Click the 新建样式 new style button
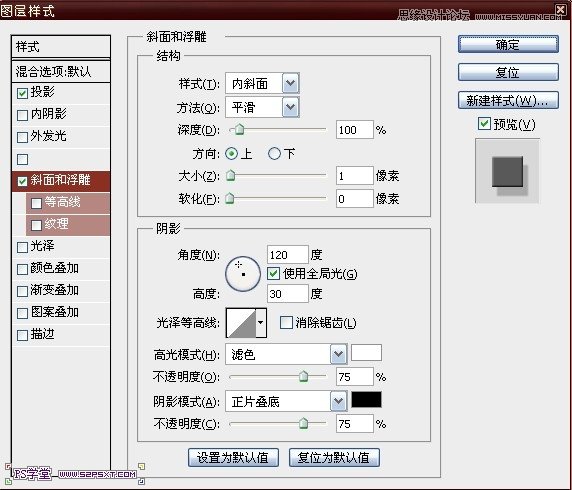 (508, 100)
